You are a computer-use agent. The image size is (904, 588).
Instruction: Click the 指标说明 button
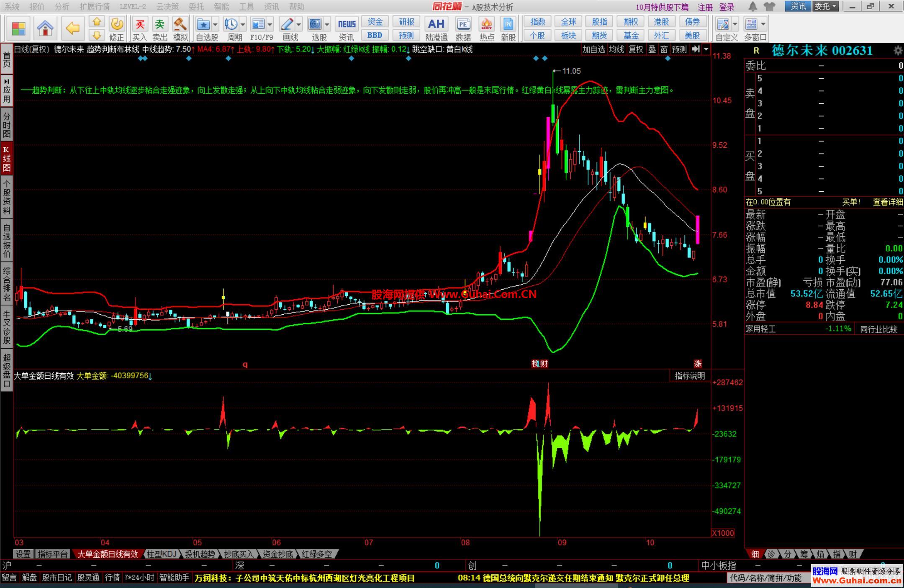pos(690,376)
